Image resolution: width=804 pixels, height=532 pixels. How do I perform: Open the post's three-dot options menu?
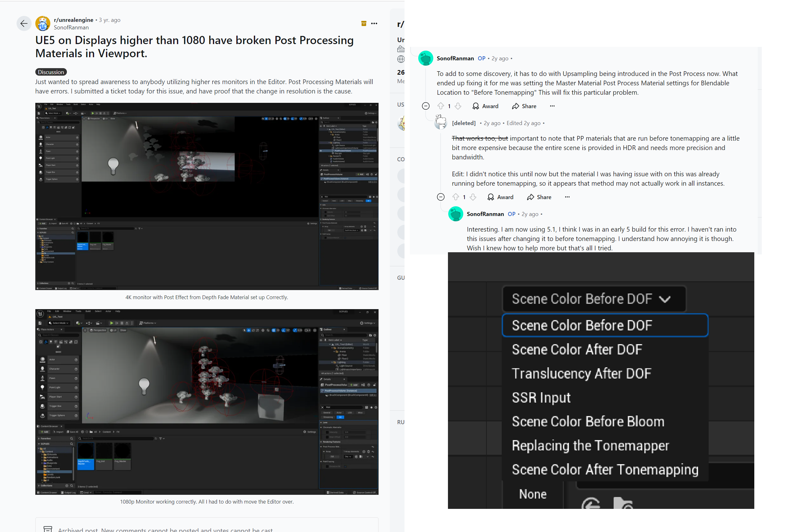(374, 23)
